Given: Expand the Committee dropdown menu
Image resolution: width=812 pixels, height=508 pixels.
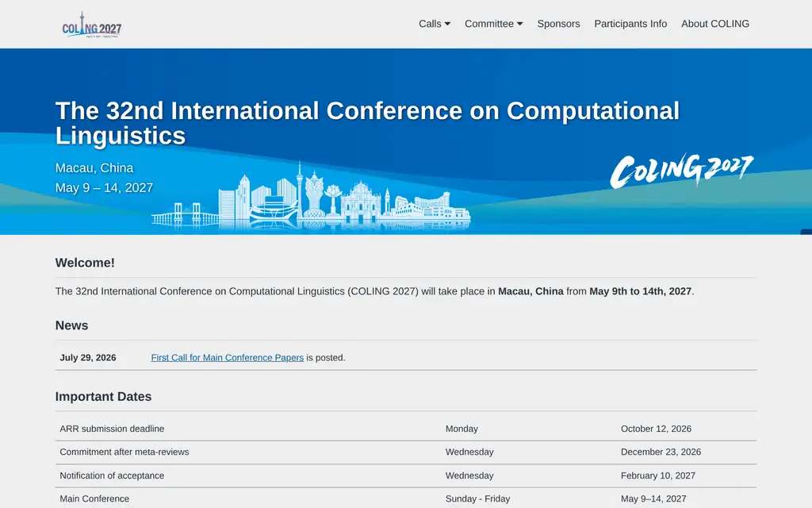Looking at the screenshot, I should coord(493,24).
